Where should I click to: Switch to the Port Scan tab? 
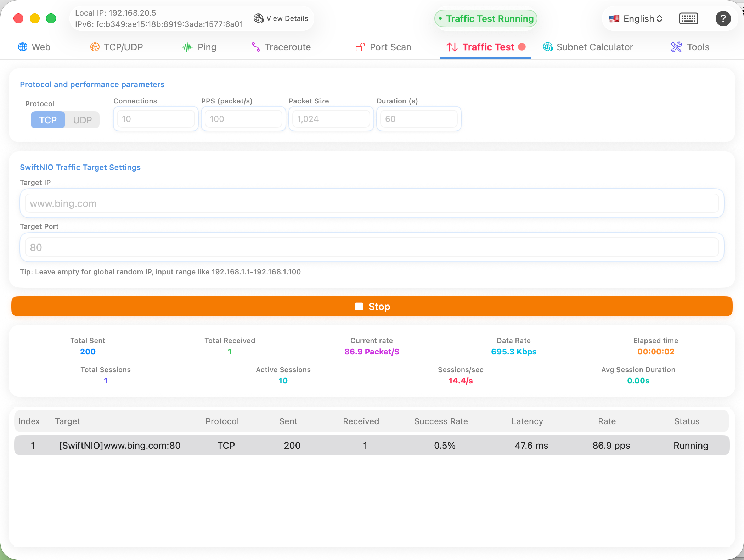coord(383,47)
